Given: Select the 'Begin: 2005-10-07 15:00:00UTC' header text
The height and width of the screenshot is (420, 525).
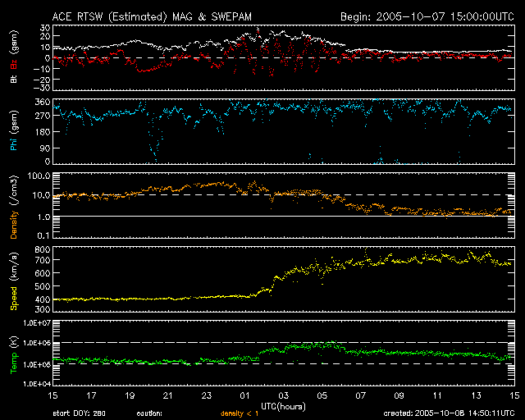Looking at the screenshot, I should click(x=427, y=16).
